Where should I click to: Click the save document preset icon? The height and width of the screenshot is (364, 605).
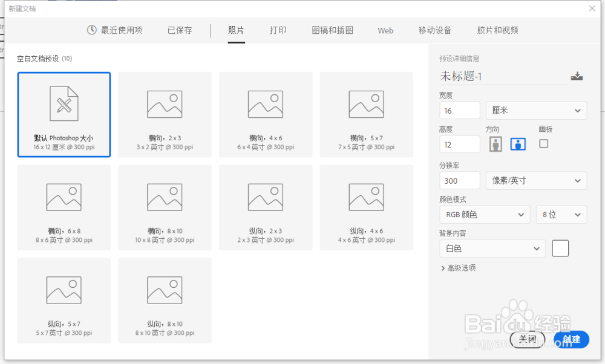click(x=577, y=76)
